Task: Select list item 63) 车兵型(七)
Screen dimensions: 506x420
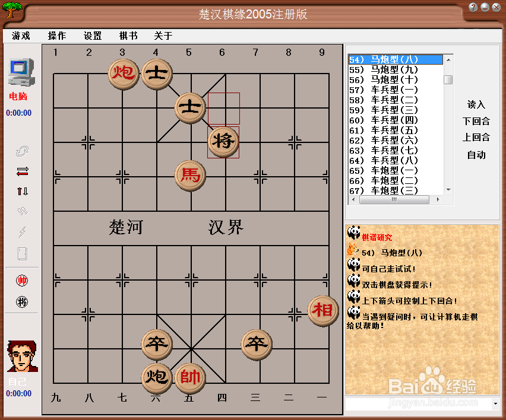Action: pyautogui.click(x=396, y=151)
